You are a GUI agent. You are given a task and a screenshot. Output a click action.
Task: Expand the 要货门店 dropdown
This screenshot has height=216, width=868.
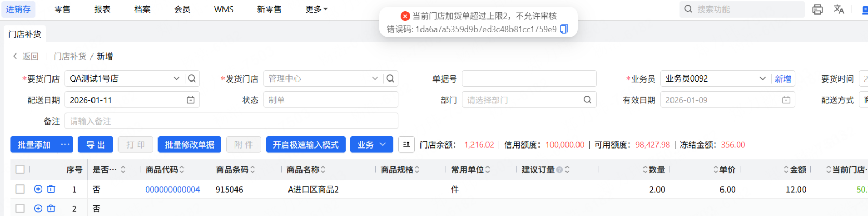click(176, 78)
